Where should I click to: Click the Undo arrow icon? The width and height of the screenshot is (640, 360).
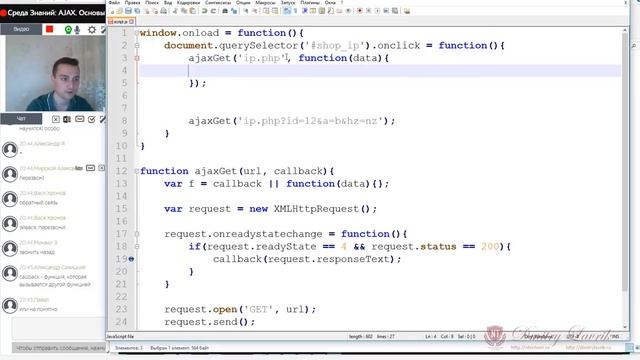point(204,11)
